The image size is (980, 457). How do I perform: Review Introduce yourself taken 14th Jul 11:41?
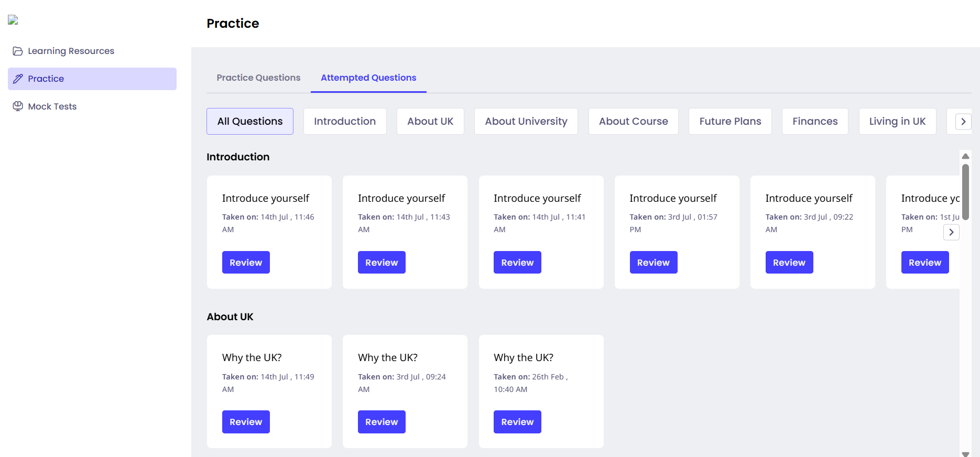[x=517, y=263]
